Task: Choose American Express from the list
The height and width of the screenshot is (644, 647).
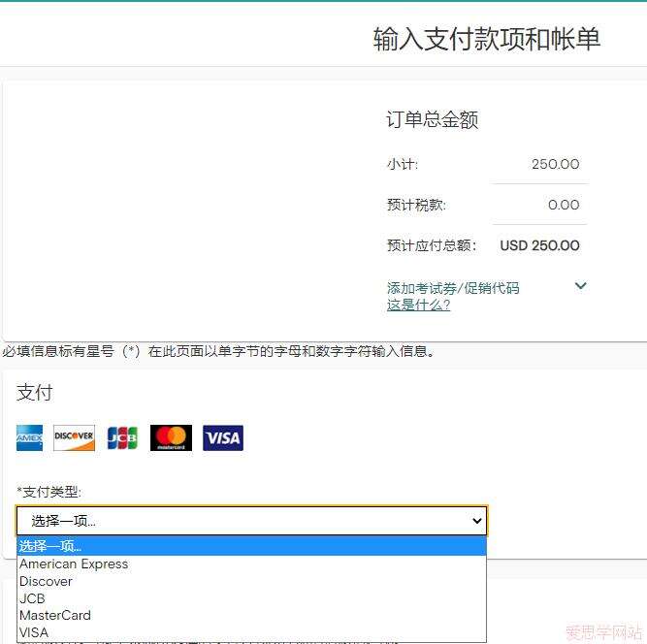Action: (74, 564)
